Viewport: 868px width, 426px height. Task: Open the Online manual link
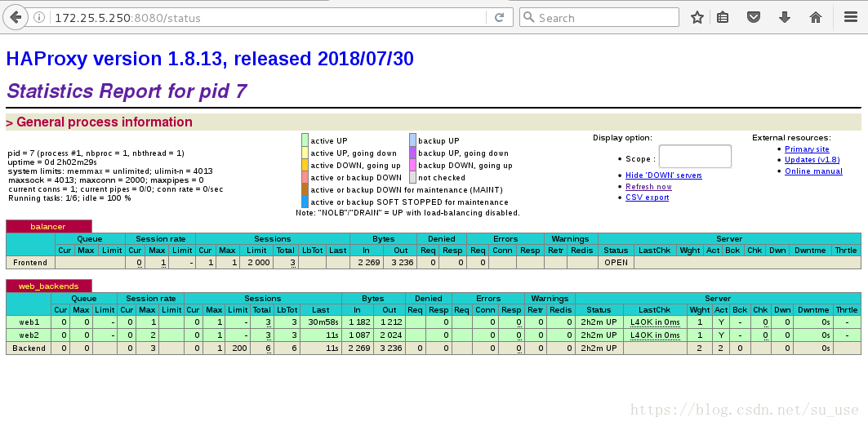point(813,171)
